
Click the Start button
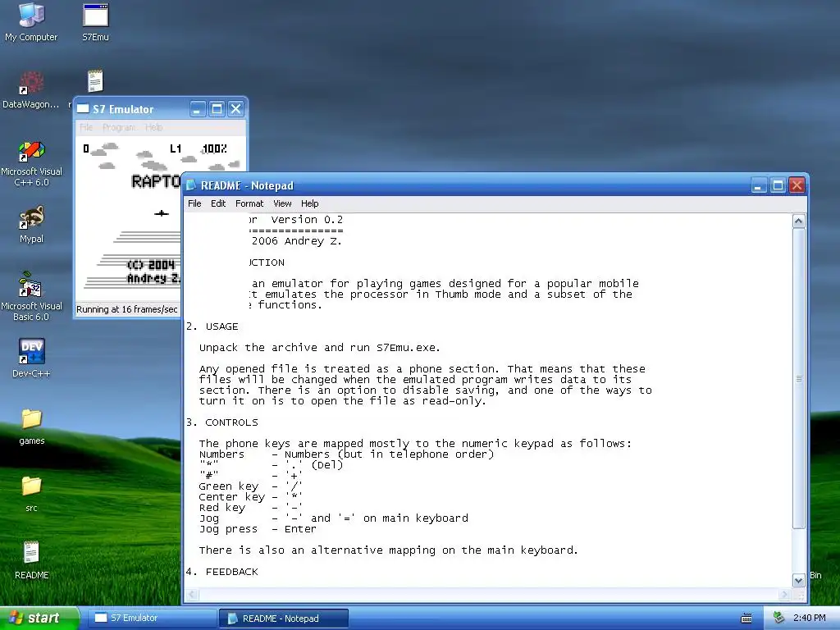click(x=39, y=619)
